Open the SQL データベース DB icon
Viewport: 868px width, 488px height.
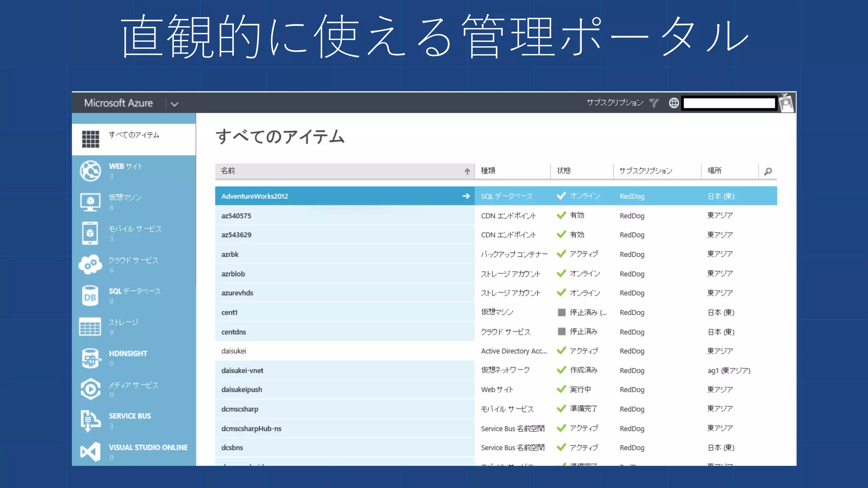90,296
